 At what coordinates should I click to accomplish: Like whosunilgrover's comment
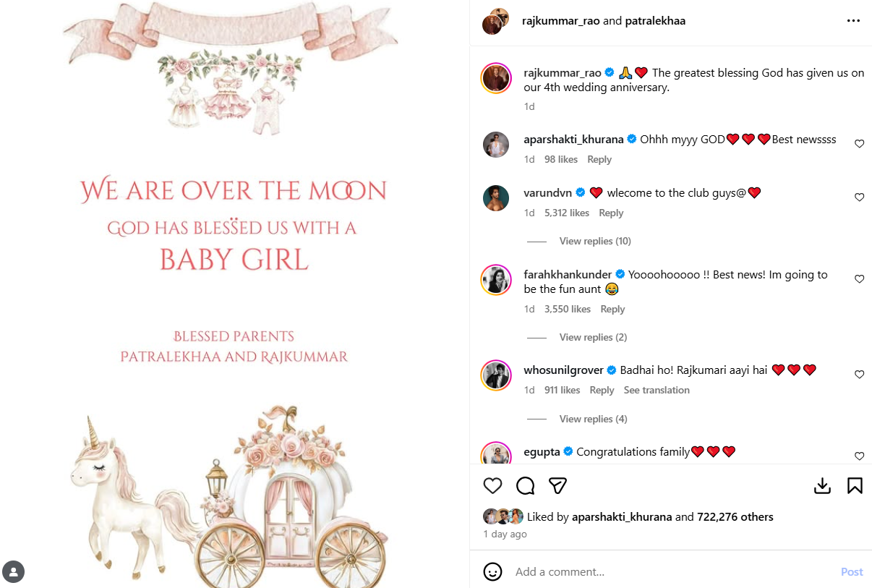(859, 375)
